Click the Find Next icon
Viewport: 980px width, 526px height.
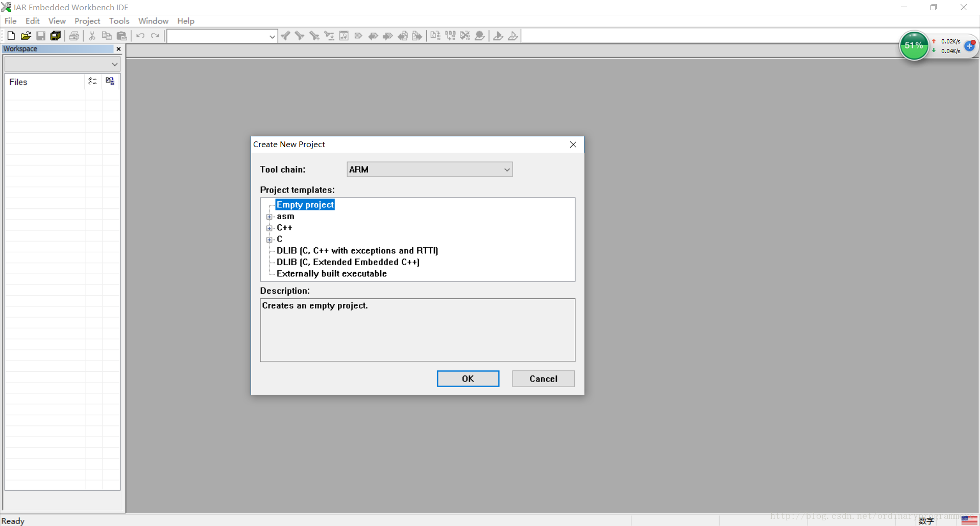pyautogui.click(x=300, y=36)
